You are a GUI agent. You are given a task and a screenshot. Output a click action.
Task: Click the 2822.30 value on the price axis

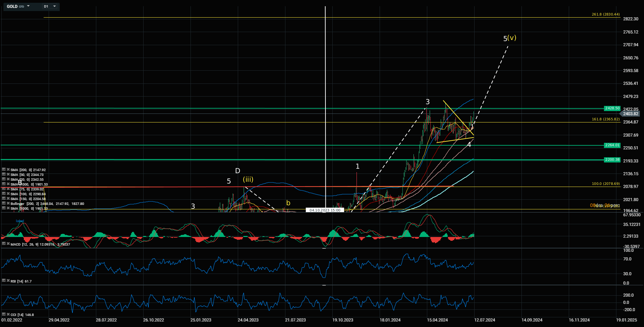(631, 19)
